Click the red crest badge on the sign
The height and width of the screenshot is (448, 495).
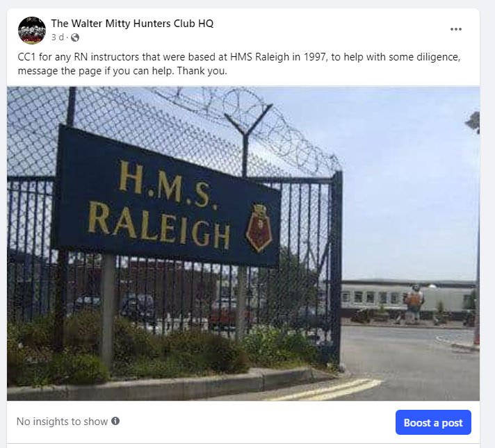pos(259,228)
